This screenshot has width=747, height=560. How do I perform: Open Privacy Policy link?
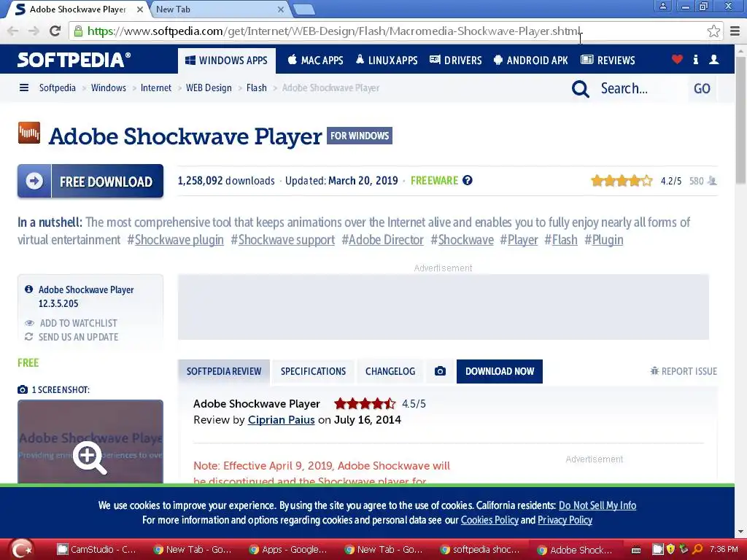pos(565,520)
